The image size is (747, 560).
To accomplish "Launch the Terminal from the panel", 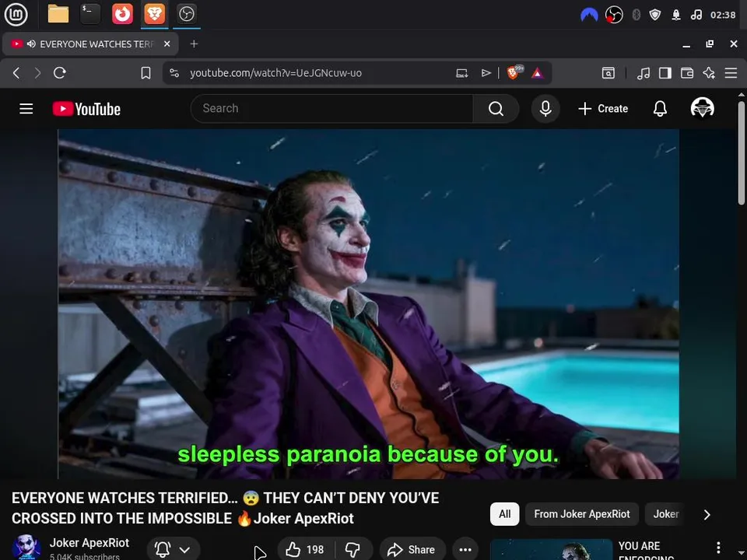I will 90,14.
